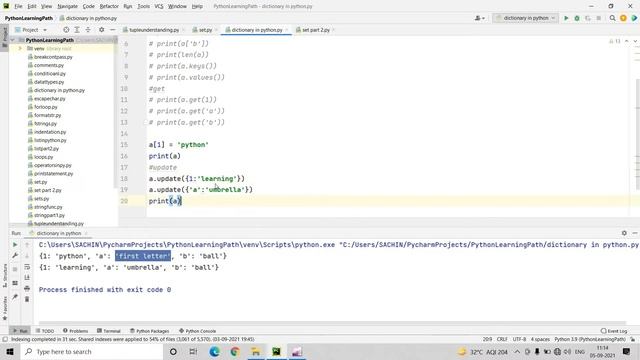Click Python 3.9 interpreter in status bar
This screenshot has width=640, height=360.
590,339
